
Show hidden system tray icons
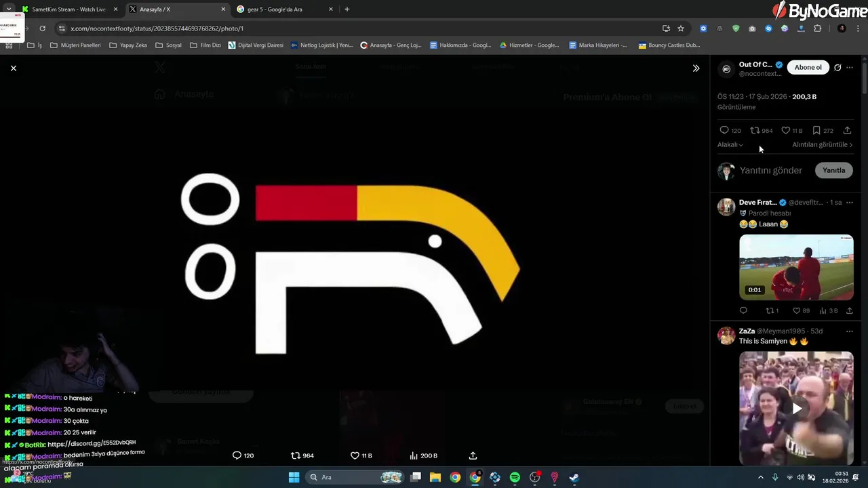[760, 477]
